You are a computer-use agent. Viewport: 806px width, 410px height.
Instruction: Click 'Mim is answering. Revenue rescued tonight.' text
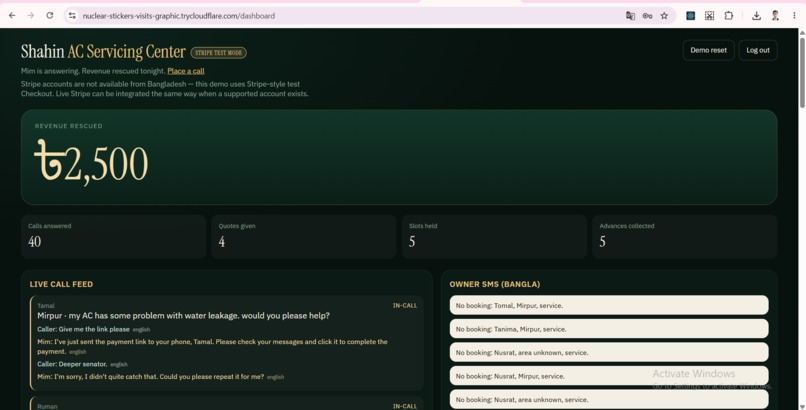click(93, 71)
